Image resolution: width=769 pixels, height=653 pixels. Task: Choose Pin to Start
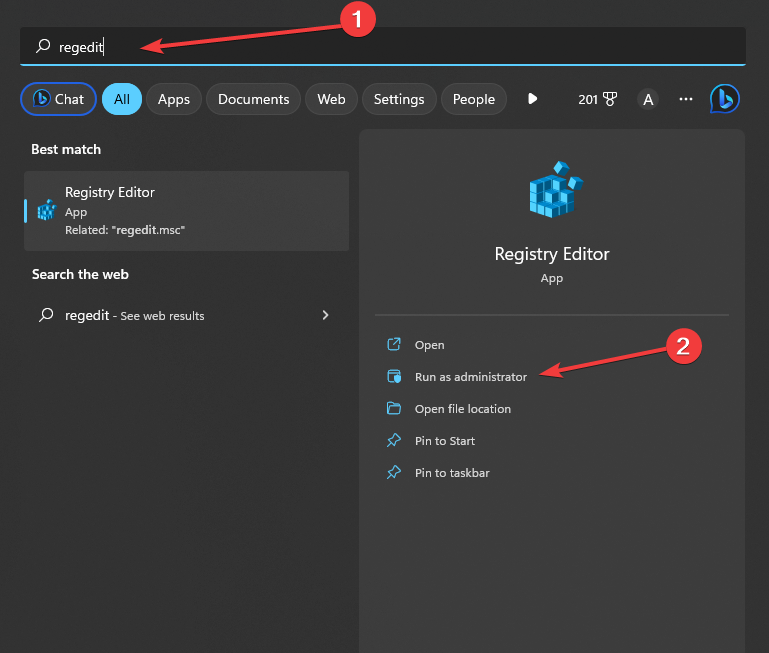point(444,441)
